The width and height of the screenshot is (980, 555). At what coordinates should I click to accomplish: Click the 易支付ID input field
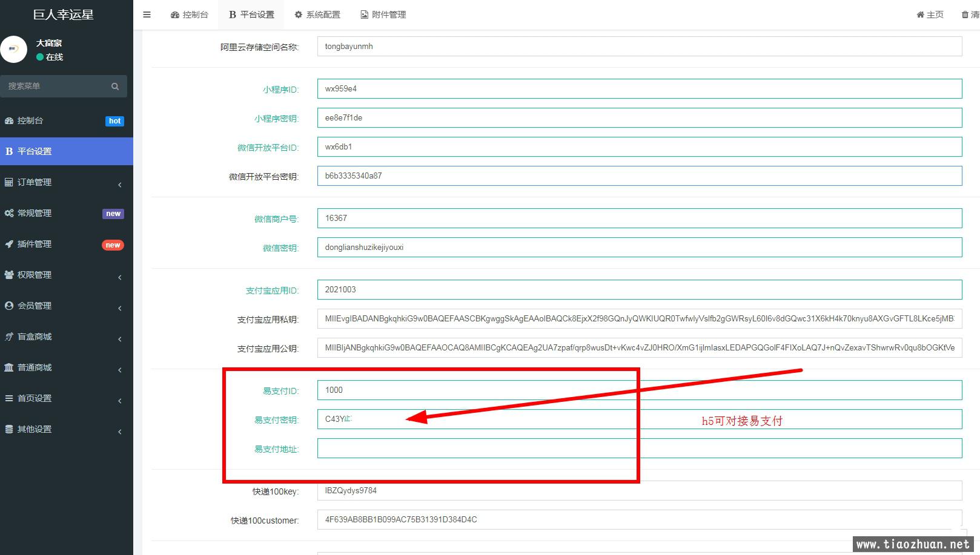(640, 390)
